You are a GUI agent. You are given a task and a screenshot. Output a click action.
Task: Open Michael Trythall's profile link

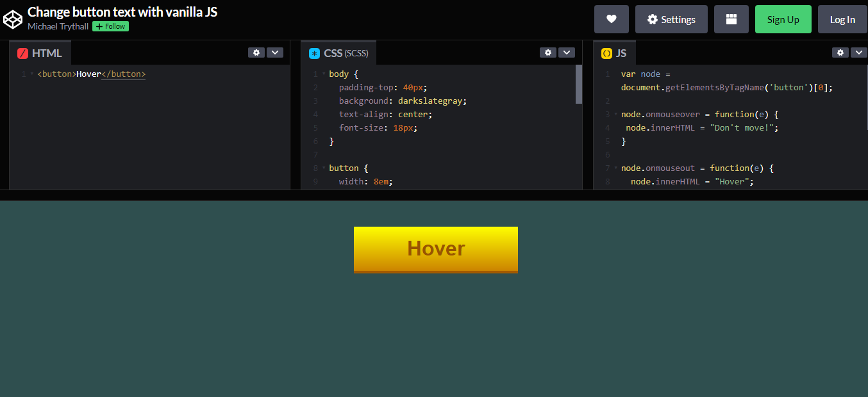[x=58, y=26]
